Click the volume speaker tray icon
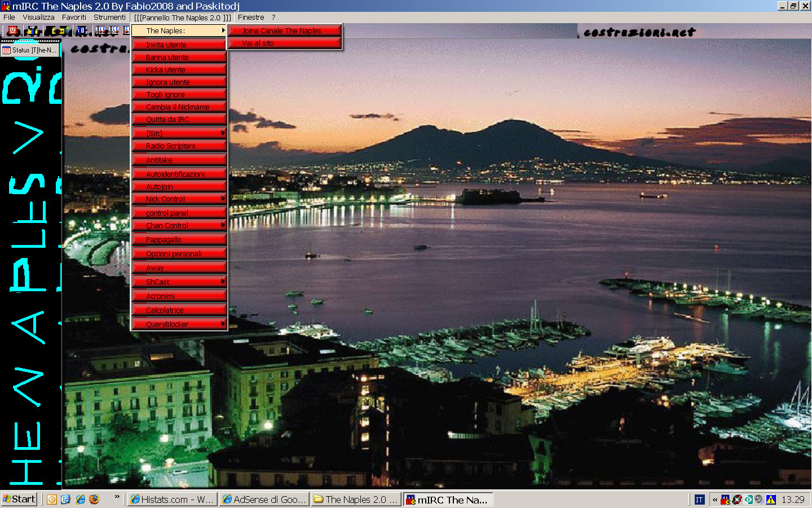This screenshot has width=812, height=508. [x=759, y=500]
